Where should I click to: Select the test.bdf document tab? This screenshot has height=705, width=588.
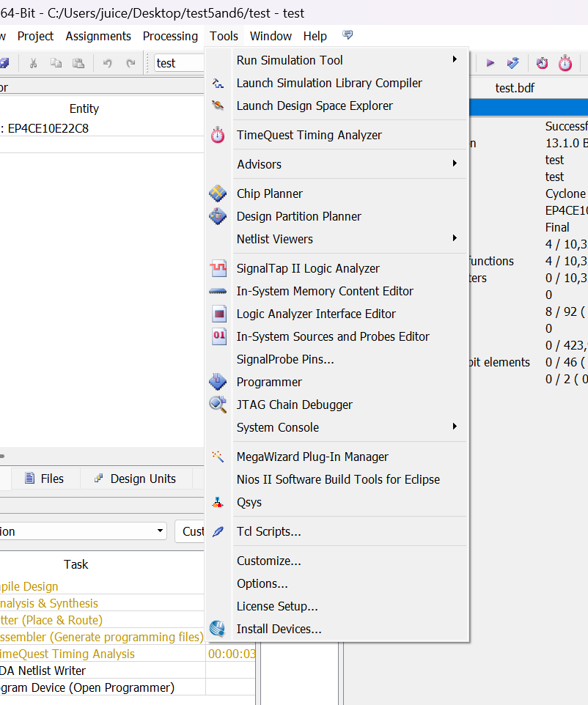pyautogui.click(x=515, y=88)
